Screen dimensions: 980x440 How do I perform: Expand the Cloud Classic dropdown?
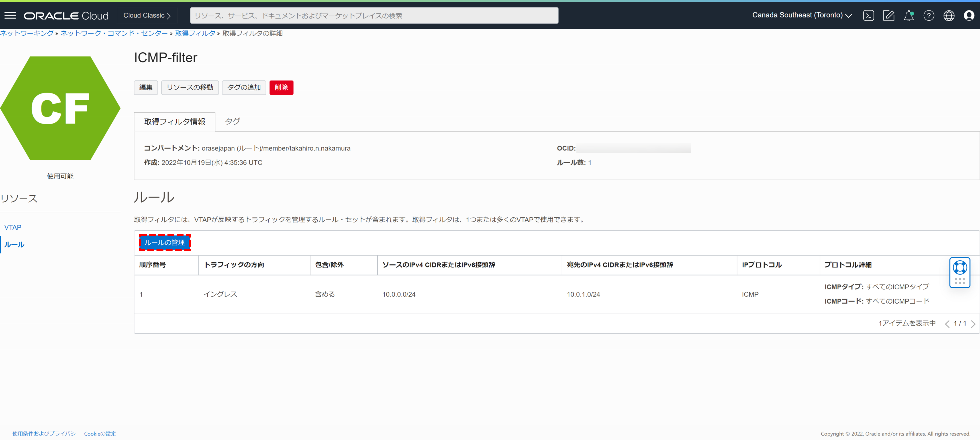point(147,15)
